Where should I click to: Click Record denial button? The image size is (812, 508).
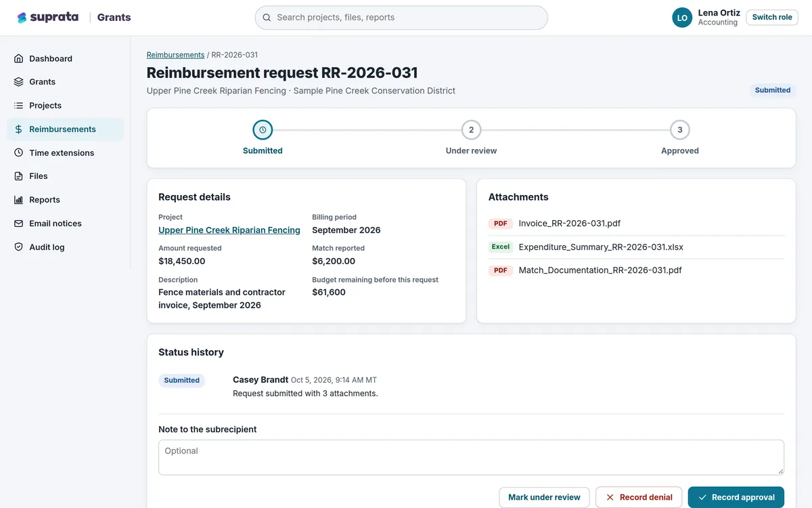tap(639, 497)
